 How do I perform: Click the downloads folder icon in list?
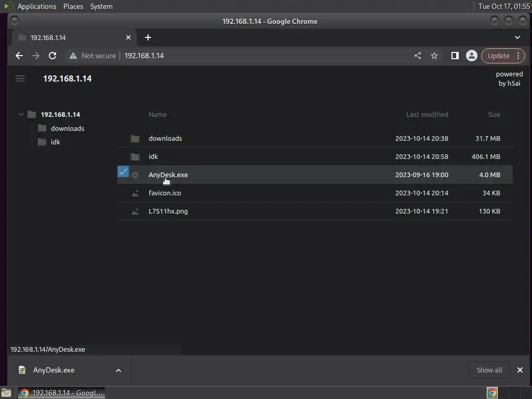pos(135,138)
